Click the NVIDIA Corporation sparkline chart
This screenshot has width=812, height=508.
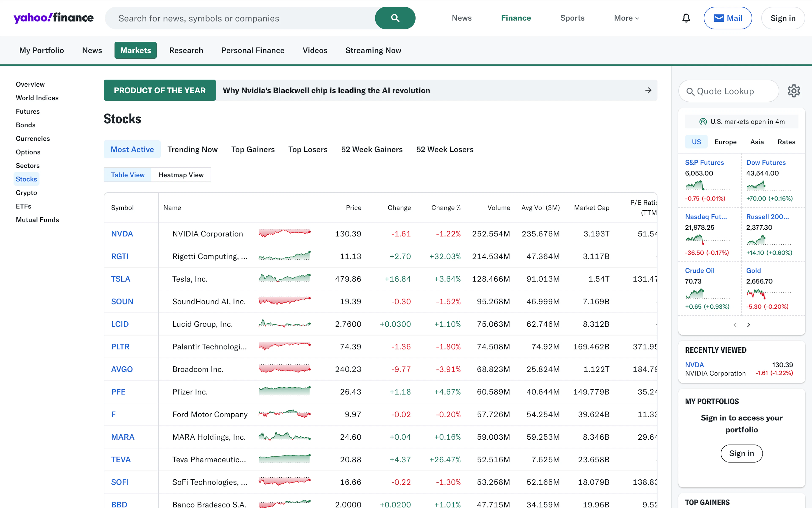[x=285, y=233]
